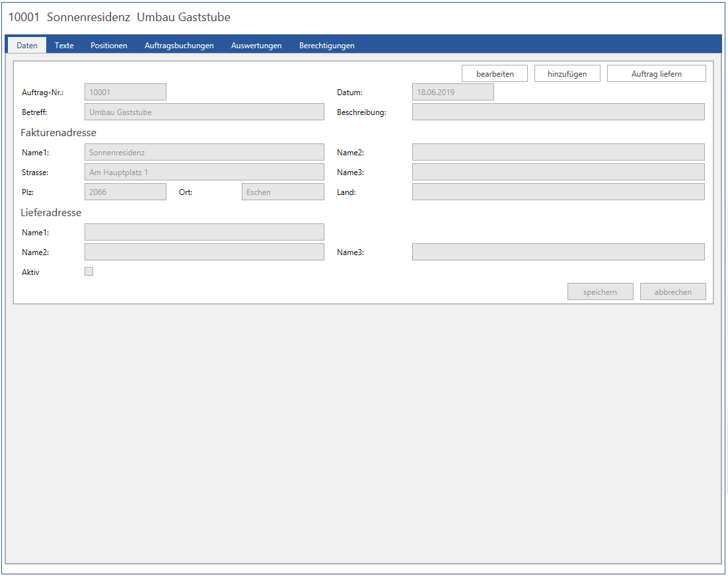This screenshot has width=728, height=577.
Task: Click the Lieferadresse section heading
Action: (51, 213)
